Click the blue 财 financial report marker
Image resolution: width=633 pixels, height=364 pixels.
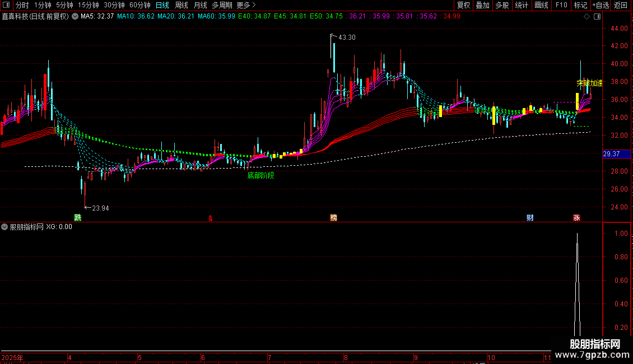[x=529, y=217]
